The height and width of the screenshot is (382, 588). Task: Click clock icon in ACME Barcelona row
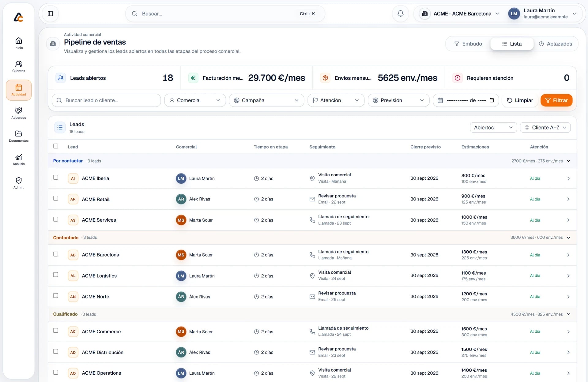[x=256, y=255]
